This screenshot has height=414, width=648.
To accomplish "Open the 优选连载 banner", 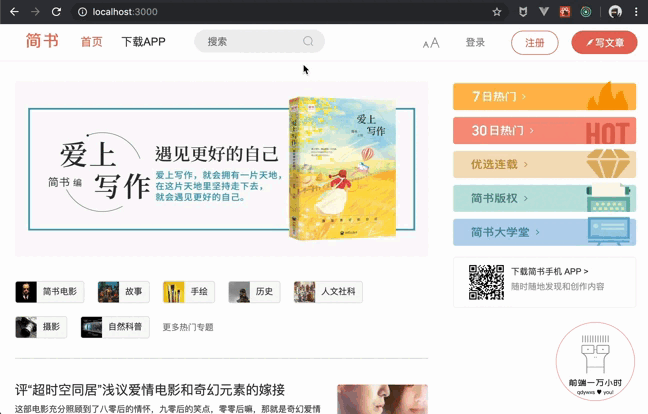I will tap(544, 164).
